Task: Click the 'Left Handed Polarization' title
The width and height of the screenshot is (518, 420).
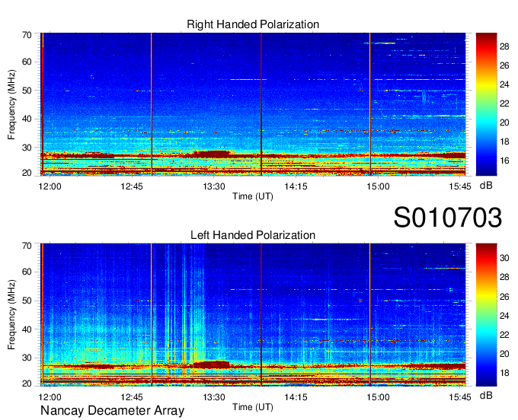Action: tap(253, 235)
